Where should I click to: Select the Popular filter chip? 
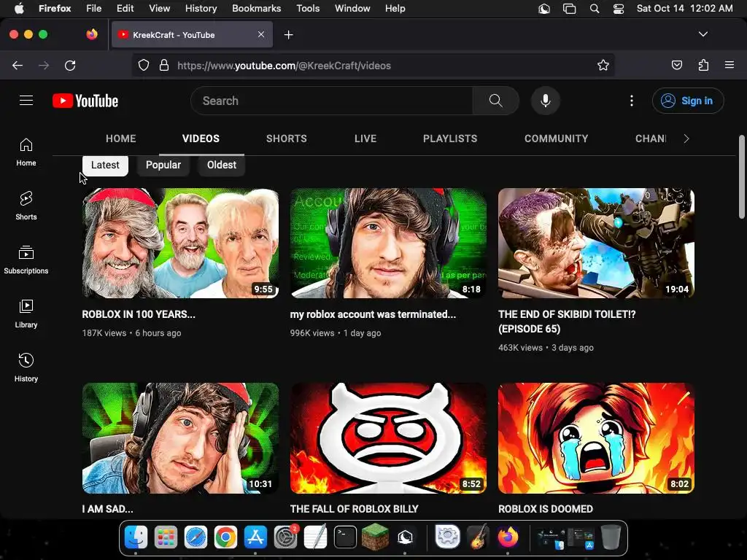(163, 166)
